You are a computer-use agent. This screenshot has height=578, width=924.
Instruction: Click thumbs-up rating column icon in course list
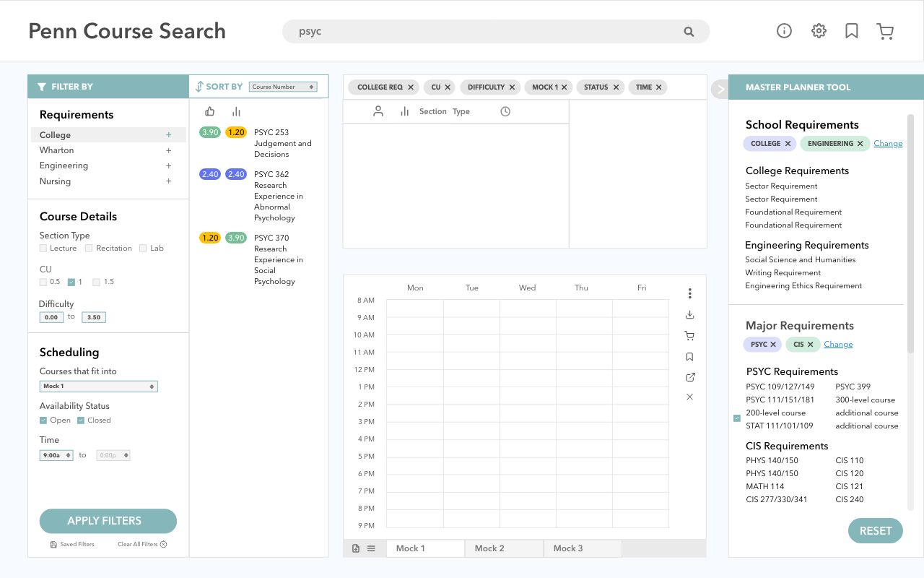210,111
